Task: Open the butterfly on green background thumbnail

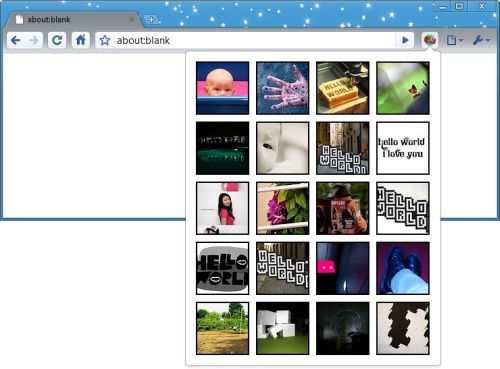Action: click(403, 88)
